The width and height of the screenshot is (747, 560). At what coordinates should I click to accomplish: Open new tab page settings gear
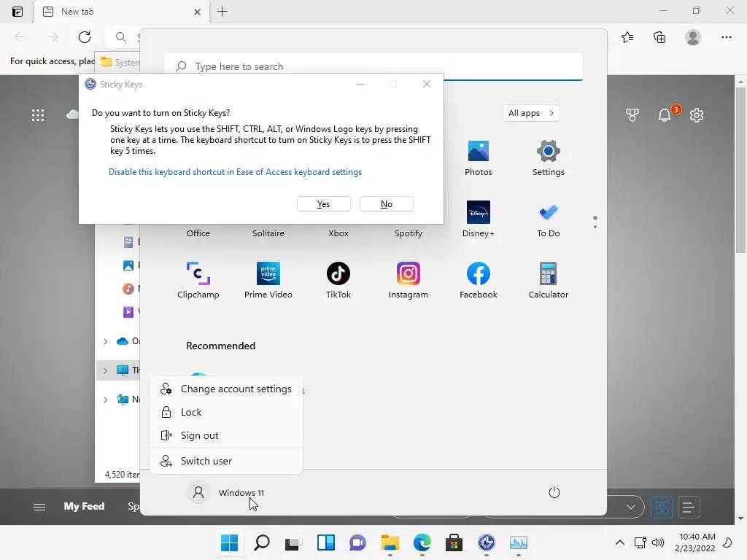point(697,114)
